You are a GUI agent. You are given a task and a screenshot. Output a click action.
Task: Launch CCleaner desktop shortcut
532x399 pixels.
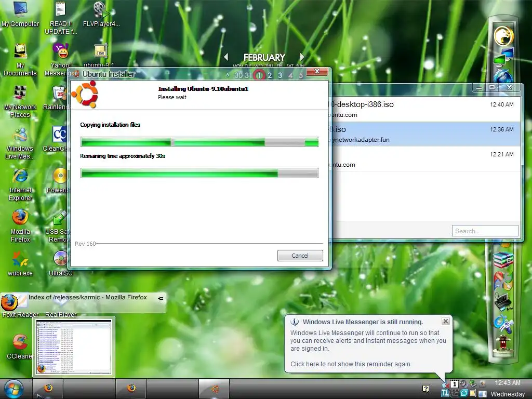(x=20, y=347)
